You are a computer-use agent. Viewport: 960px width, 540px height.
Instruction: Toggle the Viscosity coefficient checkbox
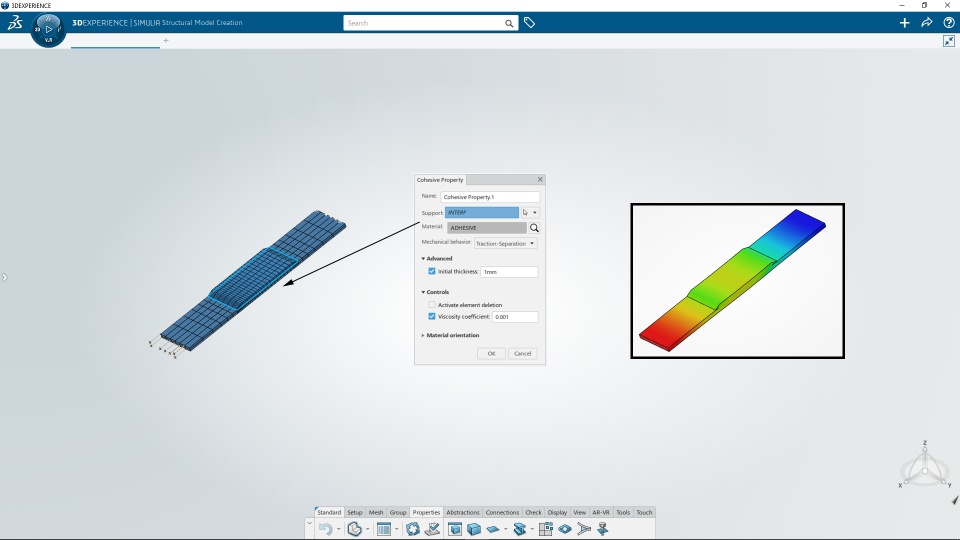pos(432,317)
